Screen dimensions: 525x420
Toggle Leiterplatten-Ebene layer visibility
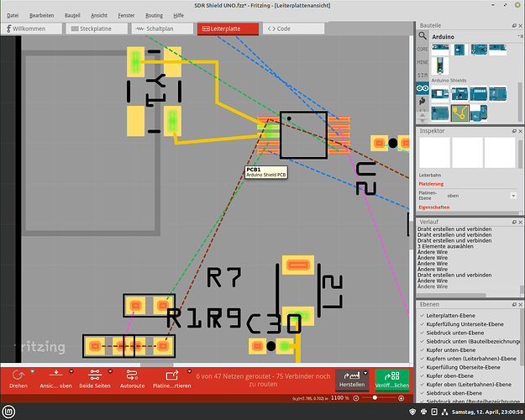423,316
